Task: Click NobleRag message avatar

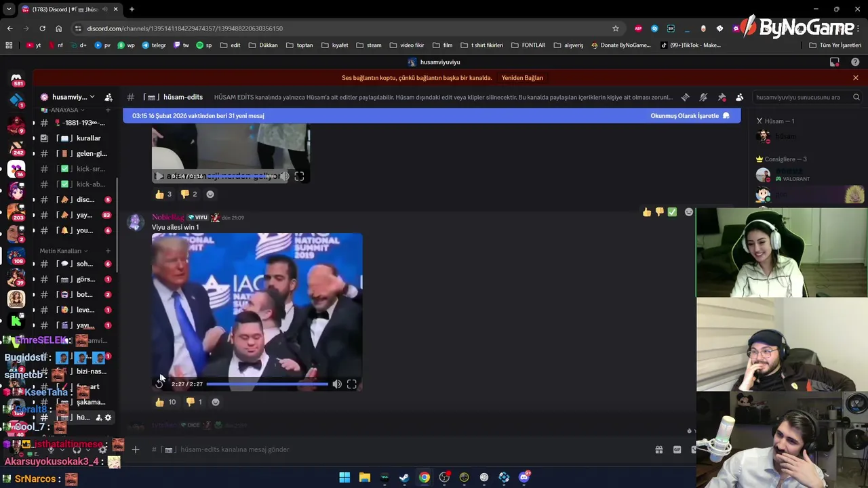Action: (x=136, y=222)
